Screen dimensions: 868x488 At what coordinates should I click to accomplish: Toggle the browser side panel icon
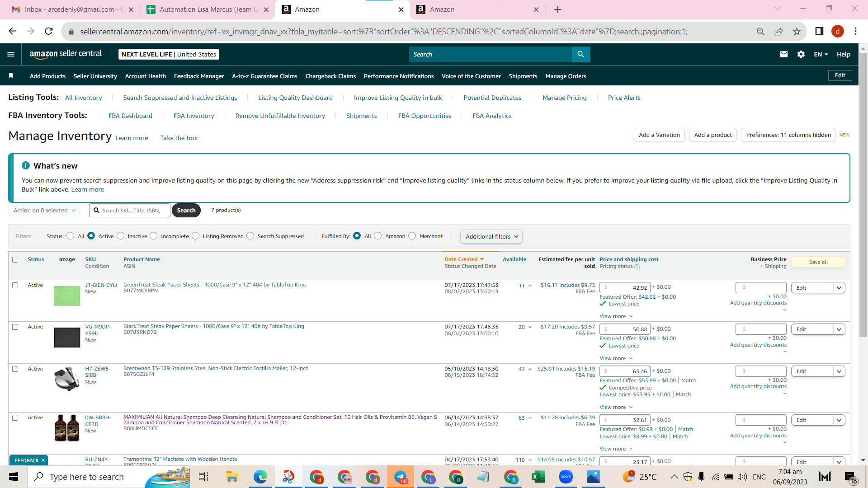pos(819,31)
